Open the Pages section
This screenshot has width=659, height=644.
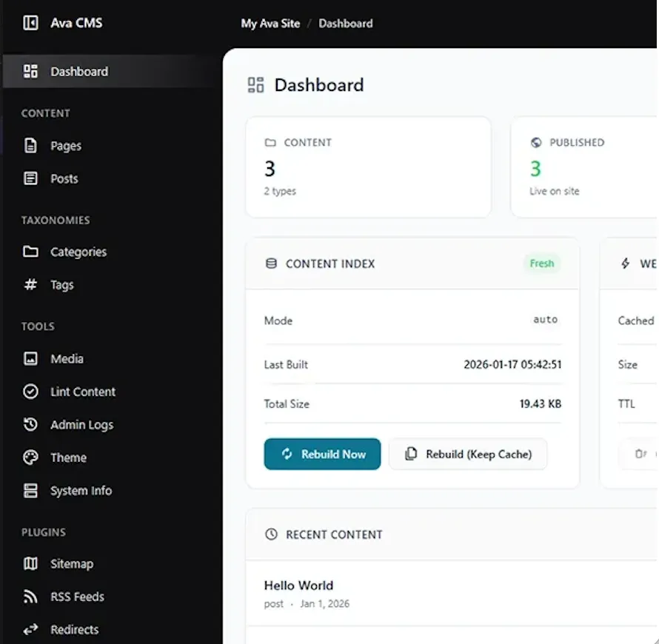click(111, 145)
